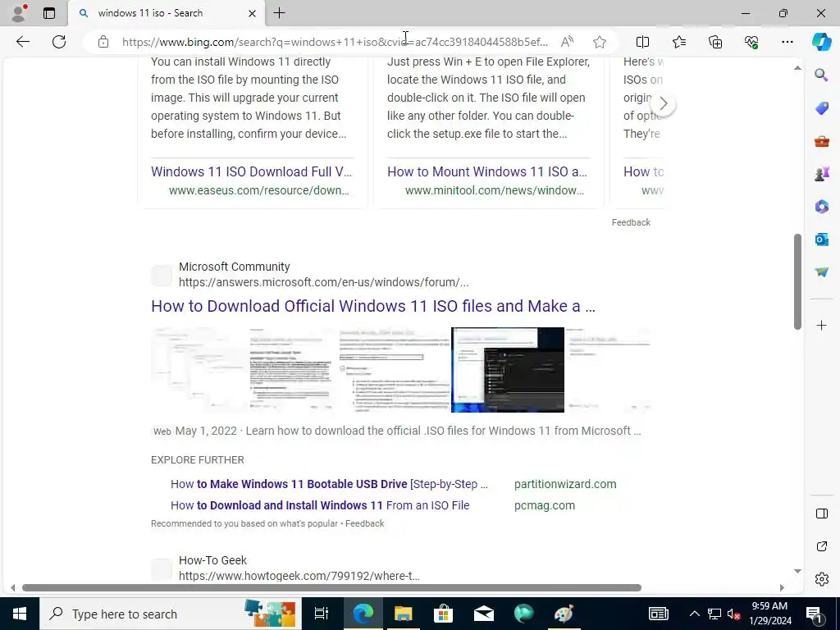Open Collections icon in toolbar

[x=715, y=42]
